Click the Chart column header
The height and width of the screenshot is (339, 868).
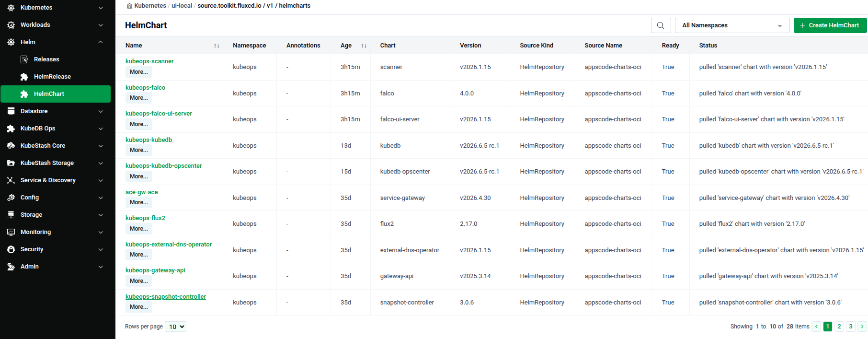point(388,46)
